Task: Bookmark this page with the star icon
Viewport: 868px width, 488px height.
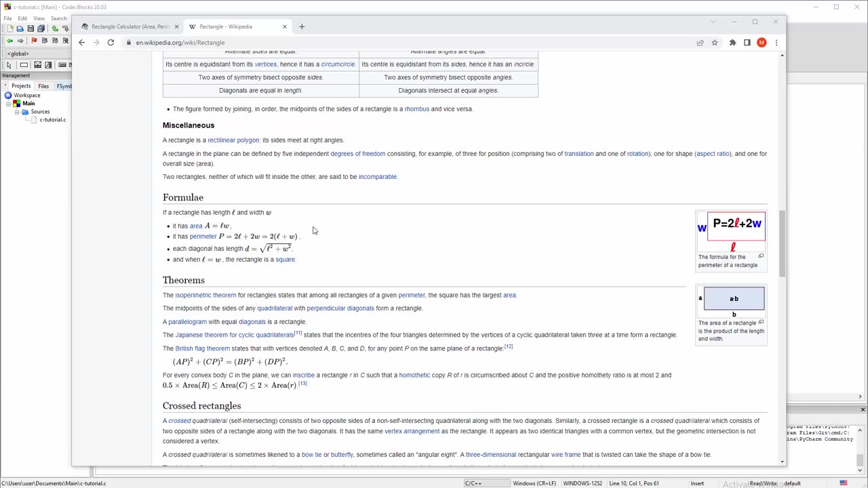Action: [x=715, y=43]
